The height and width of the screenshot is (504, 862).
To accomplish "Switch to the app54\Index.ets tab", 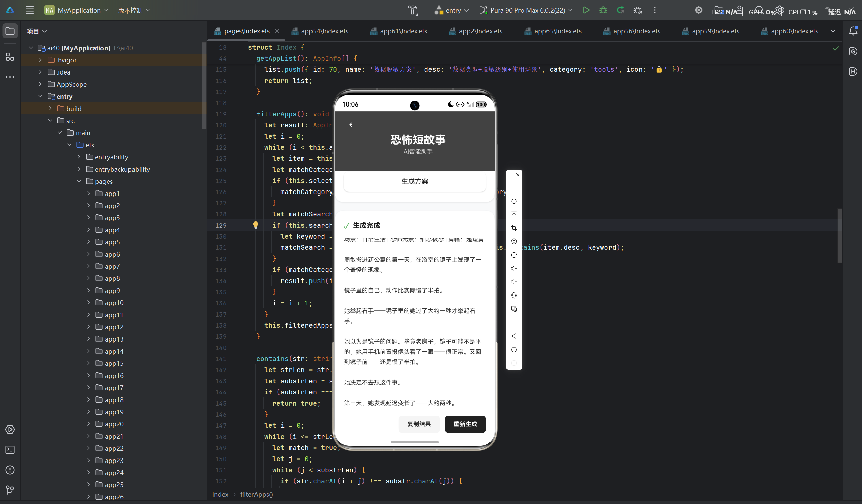I will 320,31.
